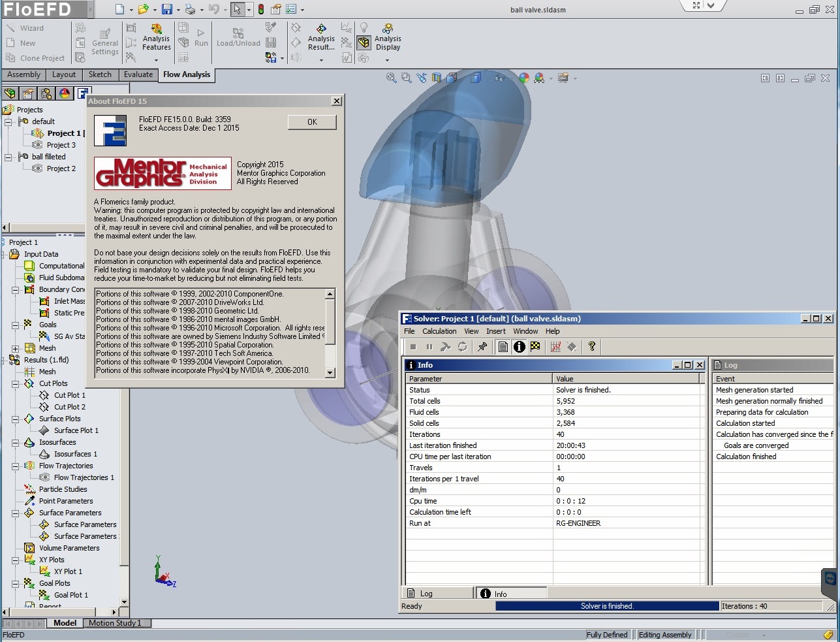Launch the project Wizard
This screenshot has width=840, height=642.
[x=26, y=28]
